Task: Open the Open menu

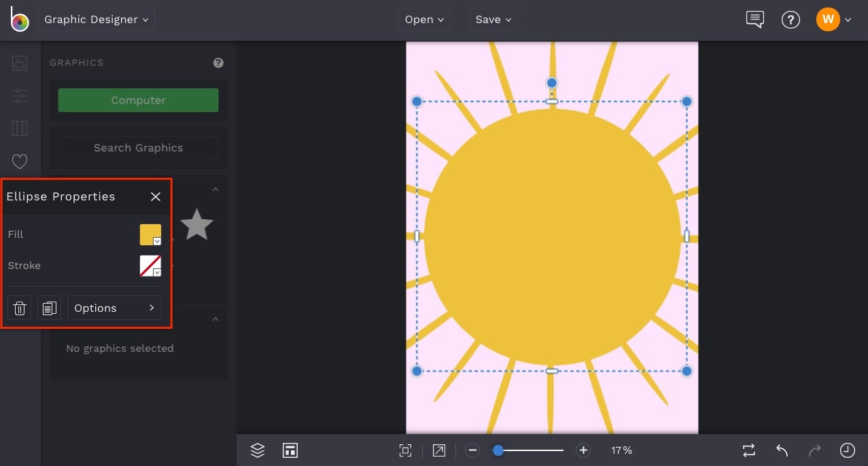Action: [423, 19]
